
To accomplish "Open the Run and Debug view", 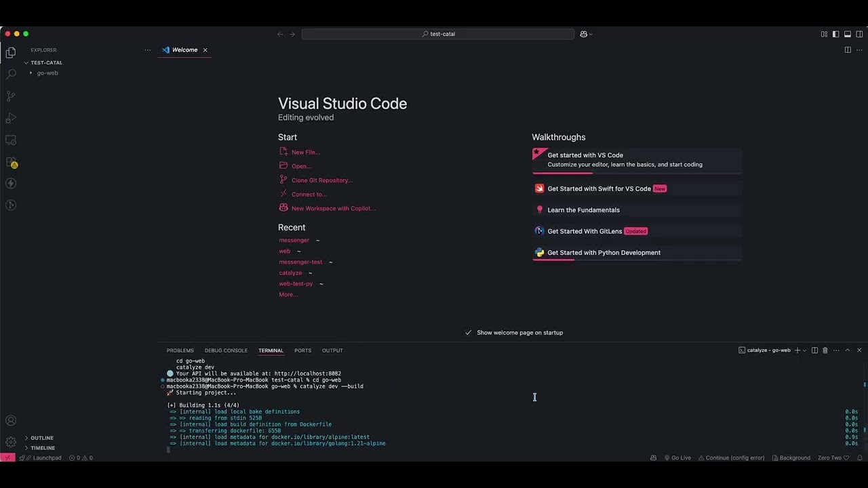I will point(11,118).
